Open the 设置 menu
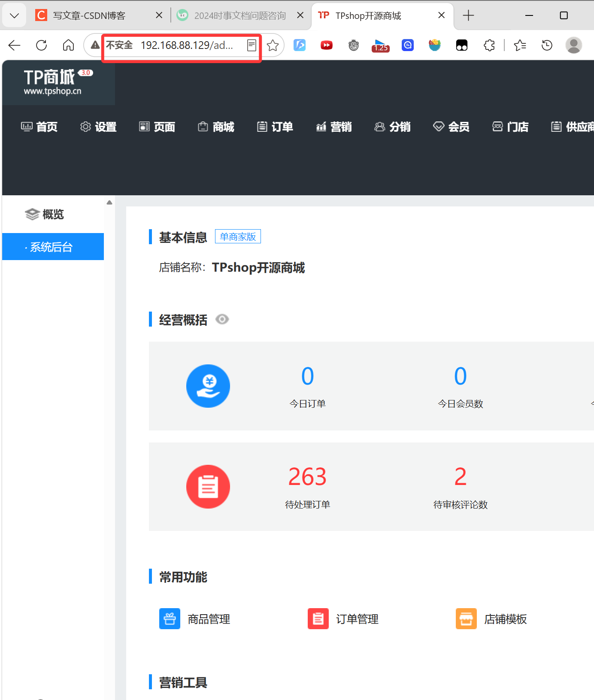The height and width of the screenshot is (700, 594). coord(98,127)
